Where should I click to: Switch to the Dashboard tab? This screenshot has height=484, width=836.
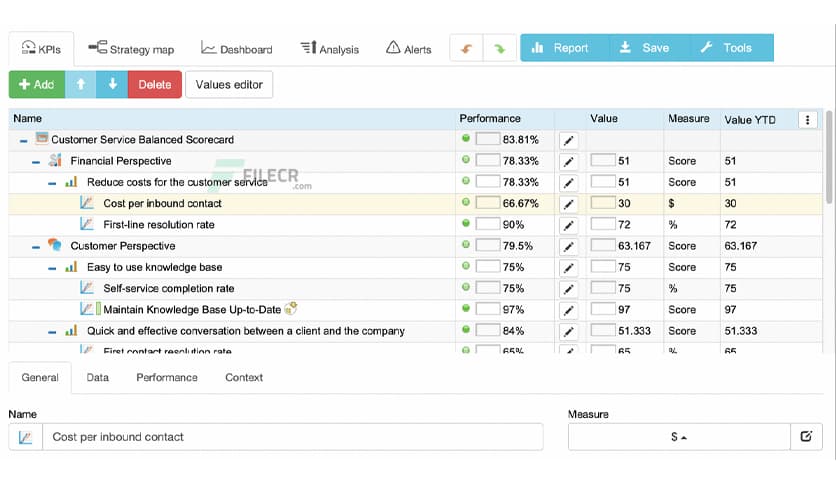pos(237,49)
